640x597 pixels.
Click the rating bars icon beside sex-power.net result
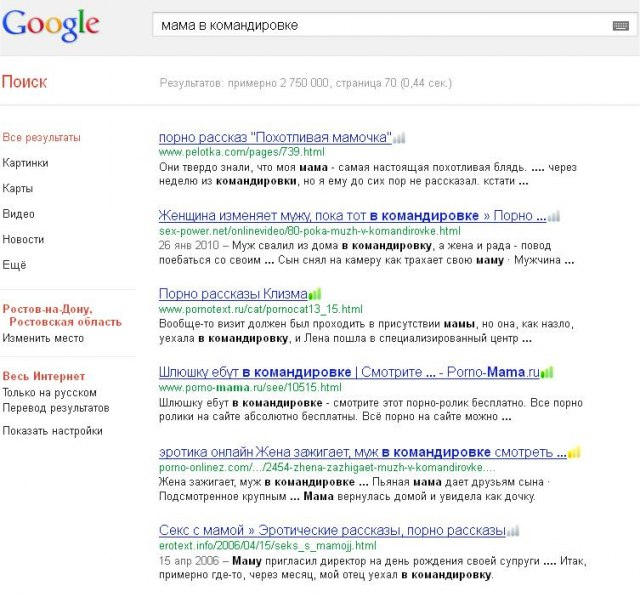[x=553, y=216]
